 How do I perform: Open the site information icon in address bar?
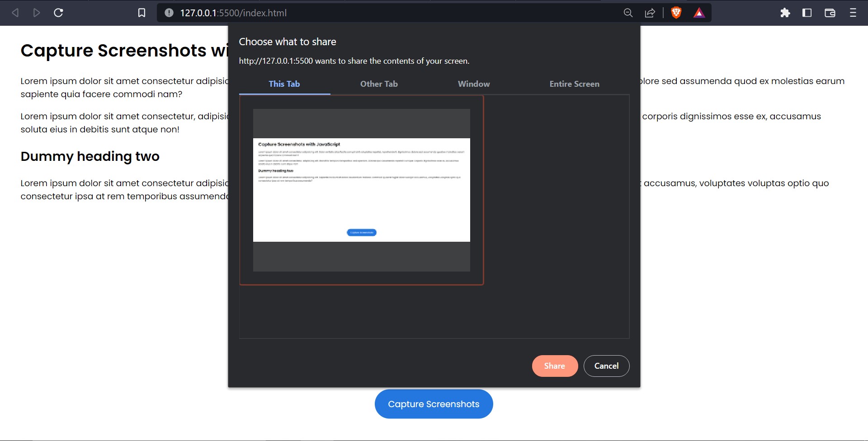(168, 13)
